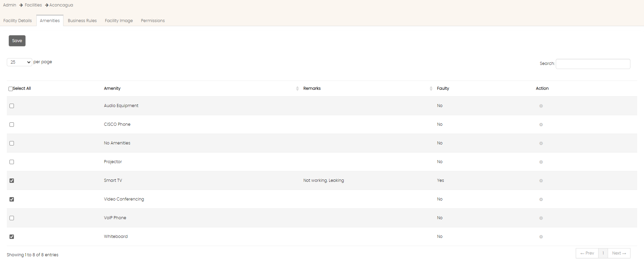The width and height of the screenshot is (644, 260).
Task: Open gear action for No Amenities row
Action: (541, 143)
